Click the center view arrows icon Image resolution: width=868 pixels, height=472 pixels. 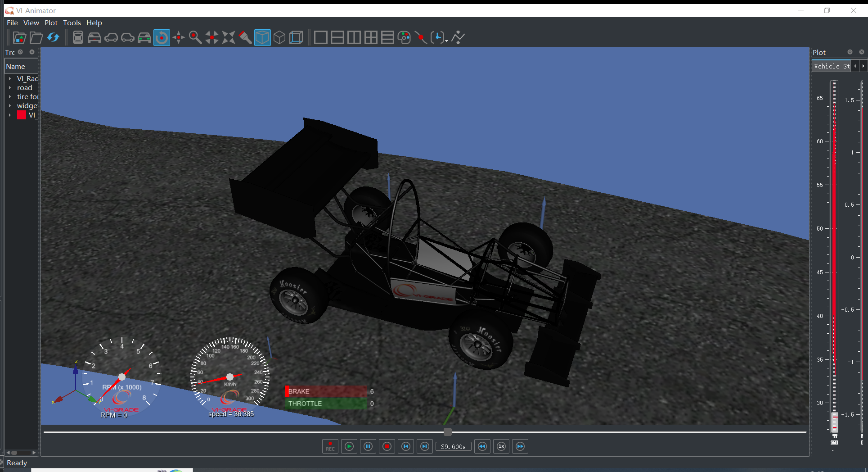(x=211, y=38)
